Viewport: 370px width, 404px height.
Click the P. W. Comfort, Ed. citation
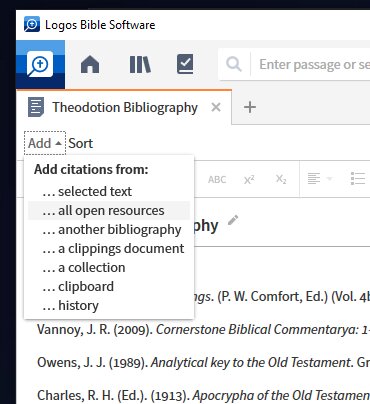tap(282, 297)
